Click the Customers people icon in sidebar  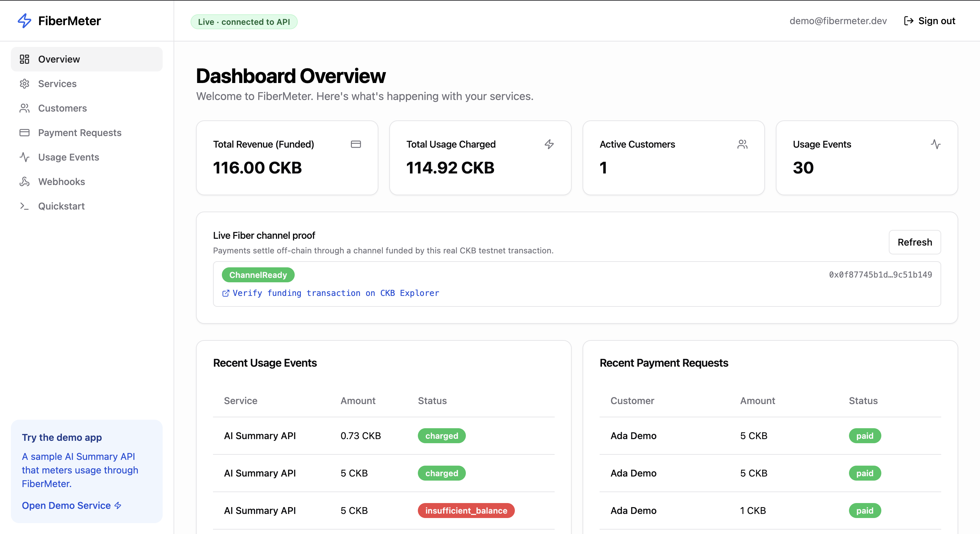coord(24,109)
